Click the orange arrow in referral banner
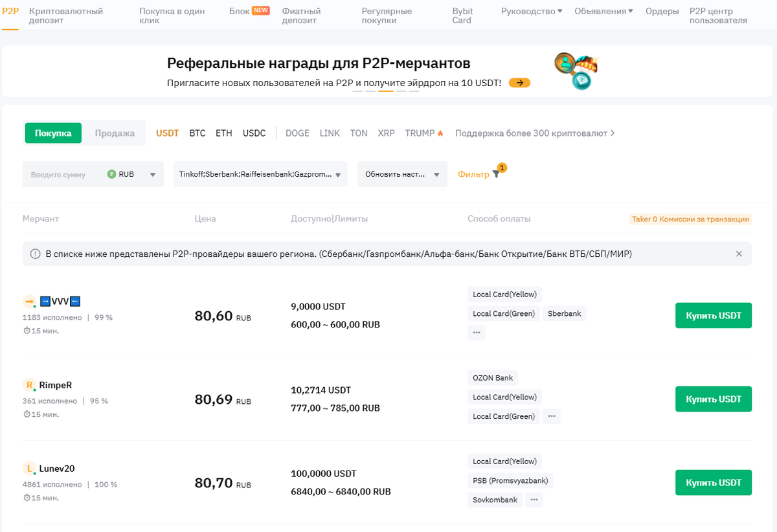The image size is (777, 532). coord(519,83)
